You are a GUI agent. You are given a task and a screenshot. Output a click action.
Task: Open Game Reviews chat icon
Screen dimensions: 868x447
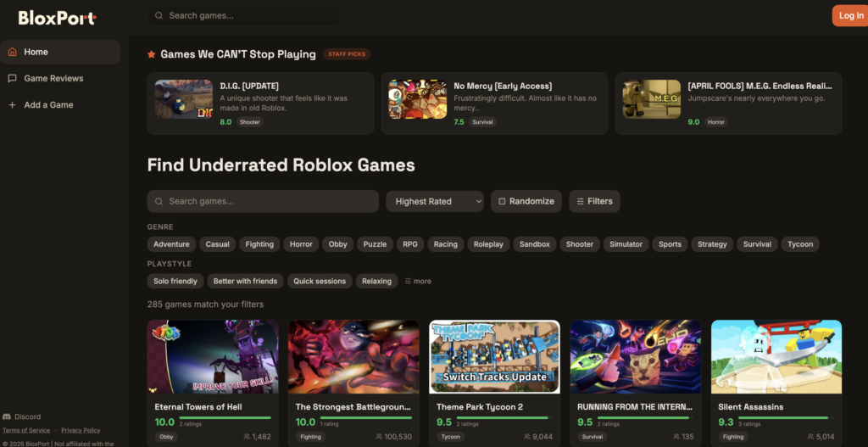tap(12, 78)
